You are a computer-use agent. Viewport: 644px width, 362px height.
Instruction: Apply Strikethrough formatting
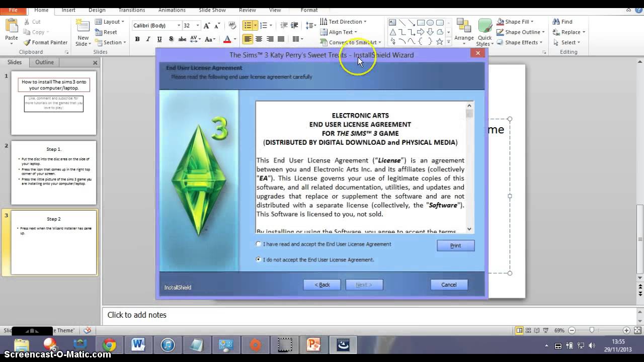pos(182,39)
